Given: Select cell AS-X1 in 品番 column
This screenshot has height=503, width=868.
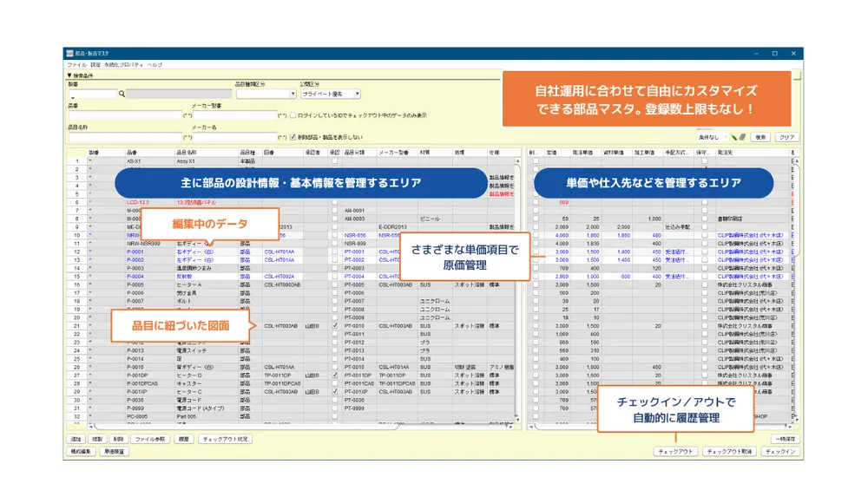Looking at the screenshot, I should (149, 161).
